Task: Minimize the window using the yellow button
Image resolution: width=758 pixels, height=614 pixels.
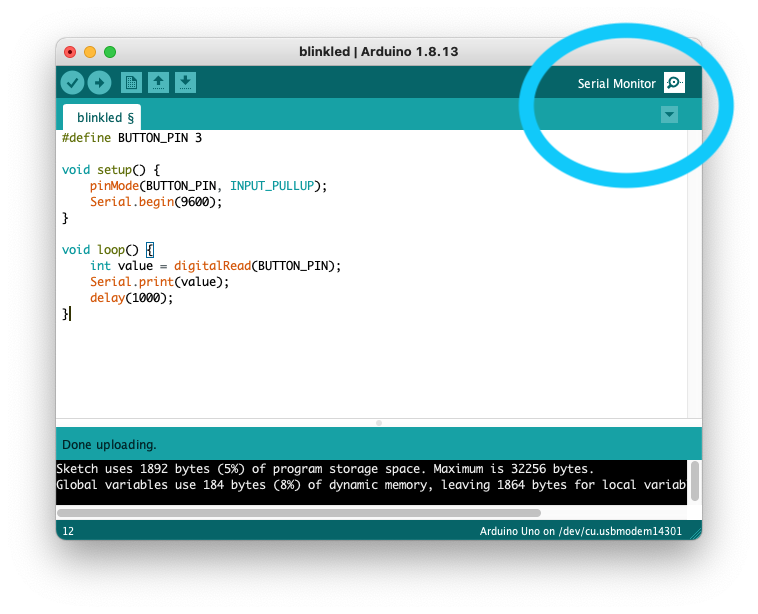Action: [x=90, y=52]
